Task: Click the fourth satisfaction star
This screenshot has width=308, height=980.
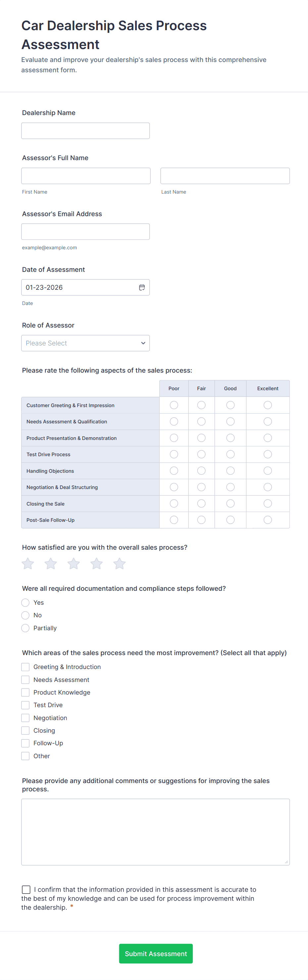Action: [97, 563]
